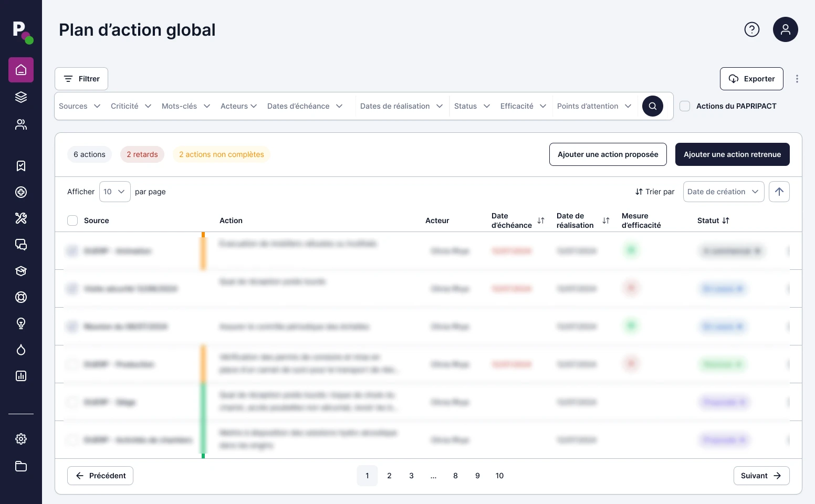Click the Ajouter une action retenue button
The height and width of the screenshot is (504, 815).
click(x=732, y=154)
